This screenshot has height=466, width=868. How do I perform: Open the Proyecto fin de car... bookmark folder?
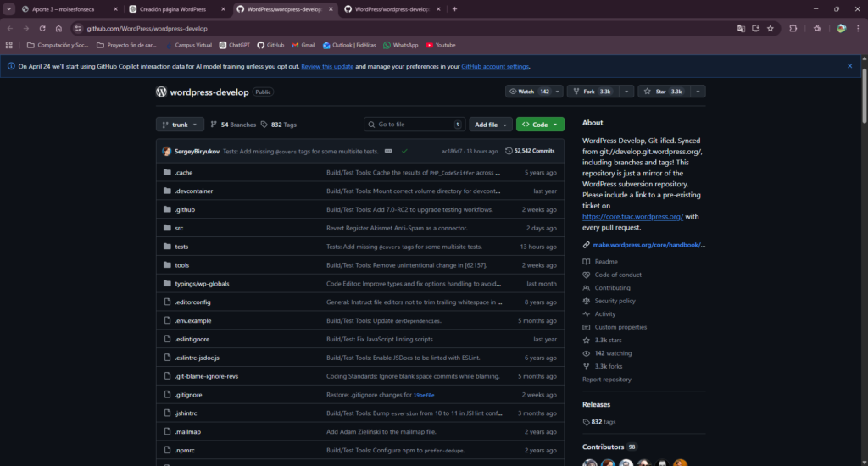[127, 46]
